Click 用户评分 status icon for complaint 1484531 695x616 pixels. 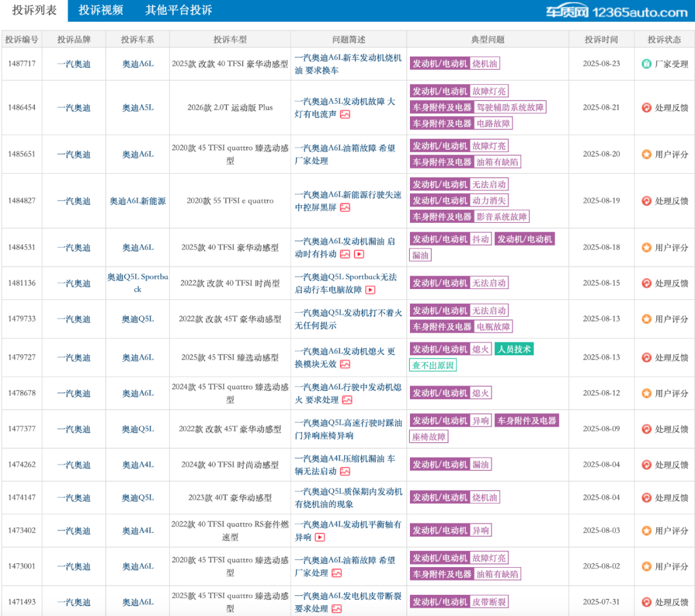646,247
